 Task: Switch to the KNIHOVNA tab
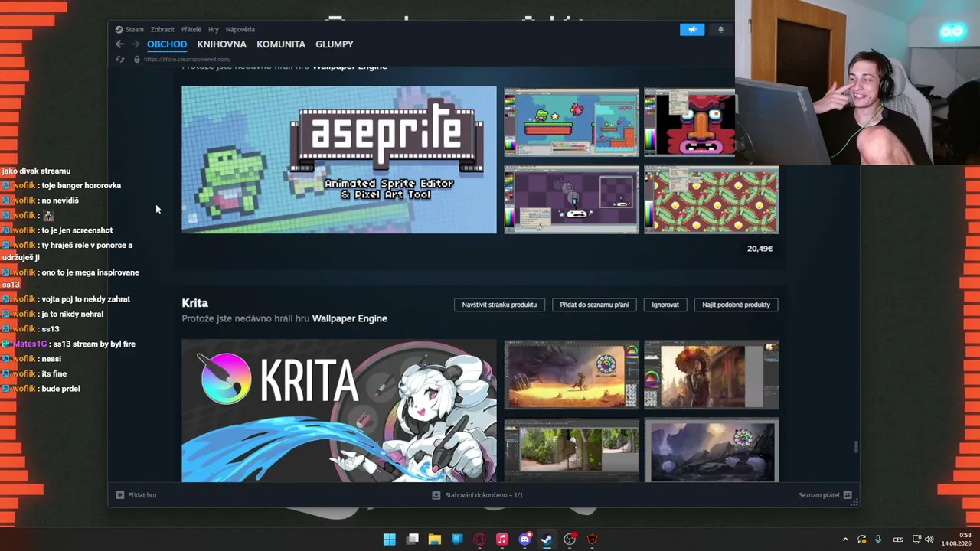[222, 44]
